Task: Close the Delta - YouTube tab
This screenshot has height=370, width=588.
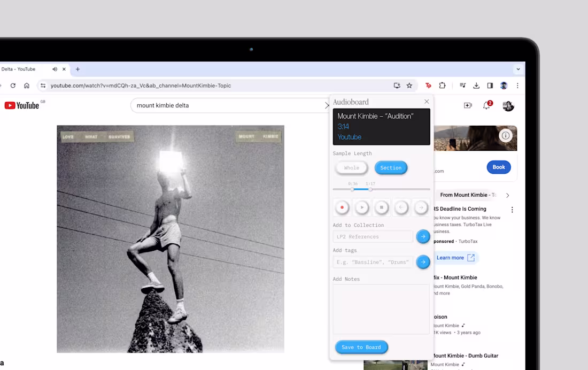Action: pyautogui.click(x=64, y=69)
